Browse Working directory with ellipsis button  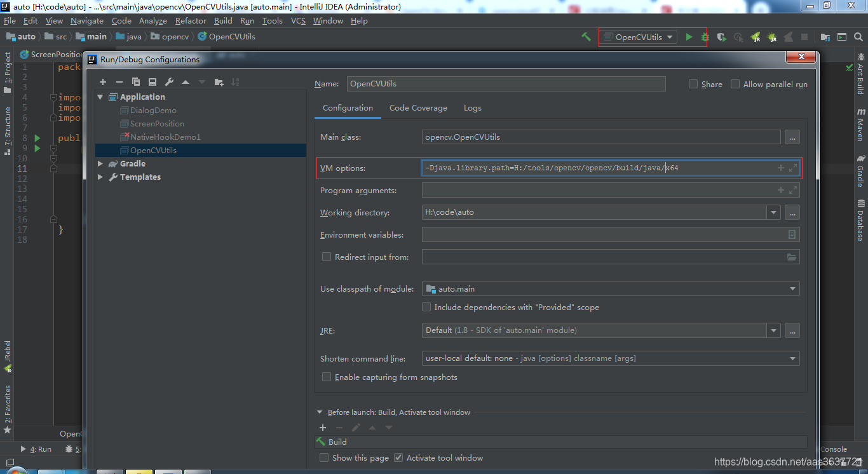coord(792,212)
